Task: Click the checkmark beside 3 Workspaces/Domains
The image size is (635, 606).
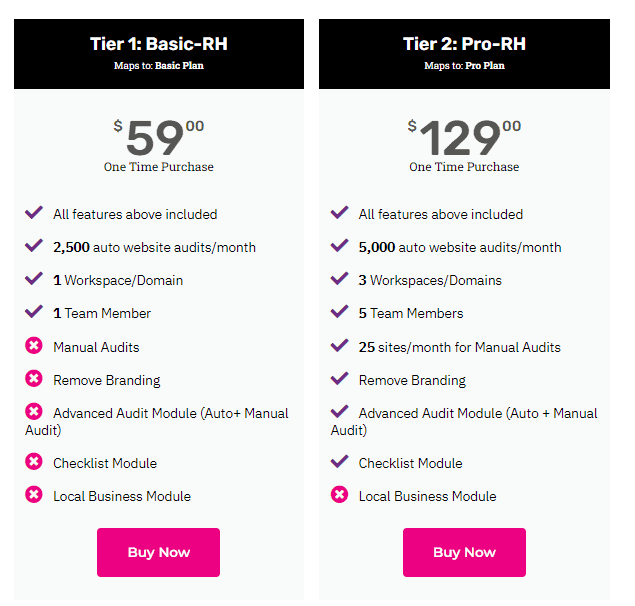Action: pyautogui.click(x=340, y=279)
